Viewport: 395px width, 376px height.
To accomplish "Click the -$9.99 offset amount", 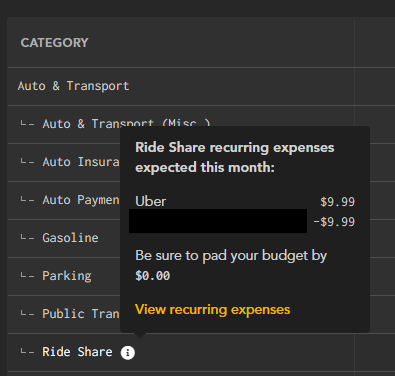I will (334, 222).
